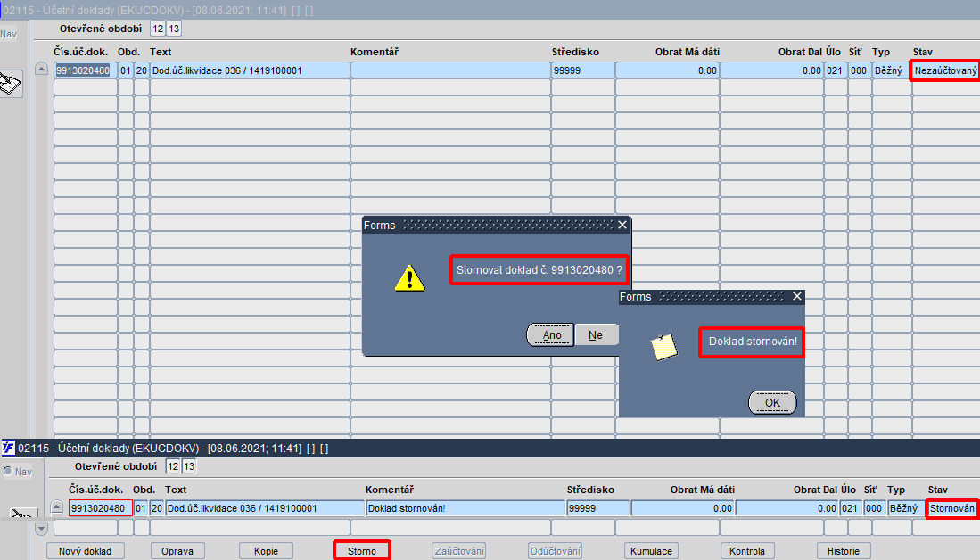Click the Úlo 021 field in the upper row
This screenshot has width=980, height=560.
point(835,70)
